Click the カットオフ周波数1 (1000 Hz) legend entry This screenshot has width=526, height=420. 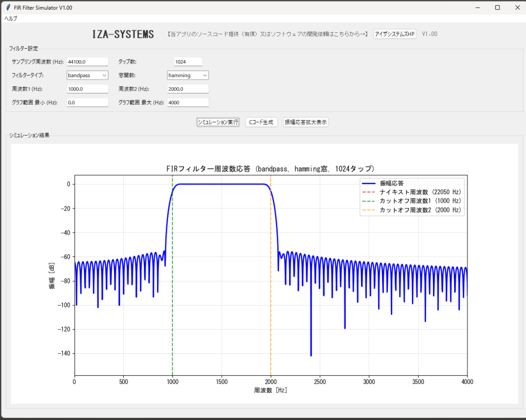coord(411,201)
